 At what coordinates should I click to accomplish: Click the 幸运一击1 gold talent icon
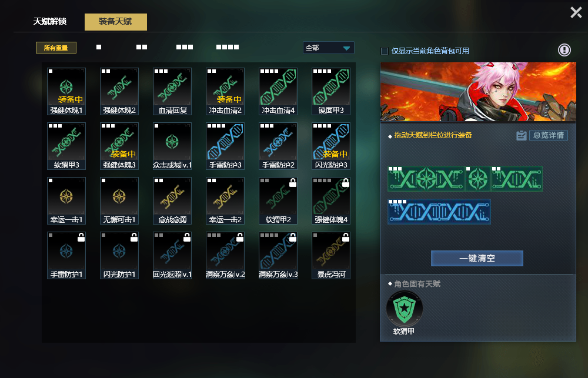(x=66, y=200)
